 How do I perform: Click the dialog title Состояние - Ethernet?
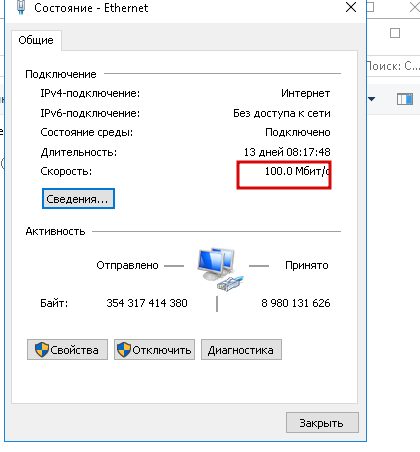tap(91, 8)
